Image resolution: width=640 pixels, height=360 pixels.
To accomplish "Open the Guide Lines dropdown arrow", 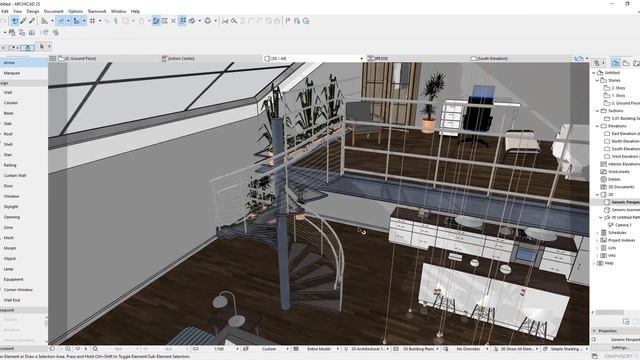I will click(x=68, y=20).
